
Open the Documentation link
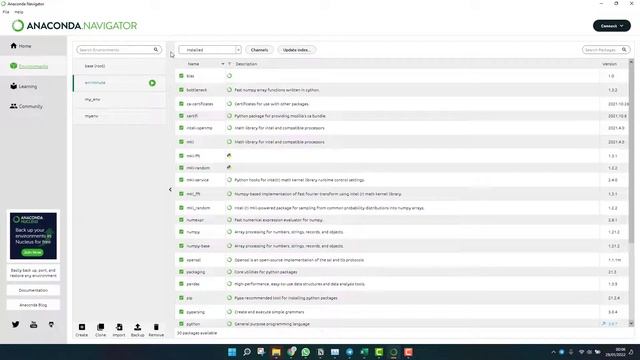(33, 290)
